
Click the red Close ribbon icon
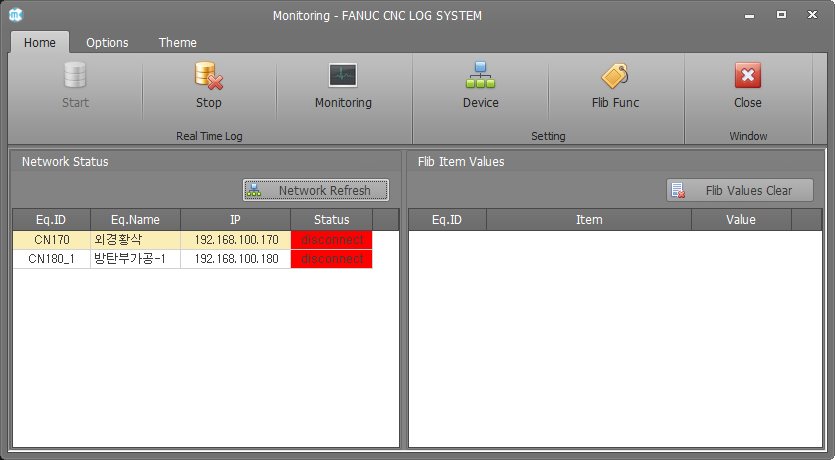[748, 76]
